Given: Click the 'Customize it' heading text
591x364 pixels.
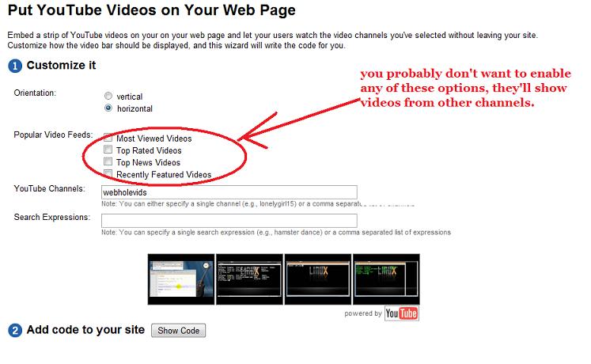Looking at the screenshot, I should 61,65.
